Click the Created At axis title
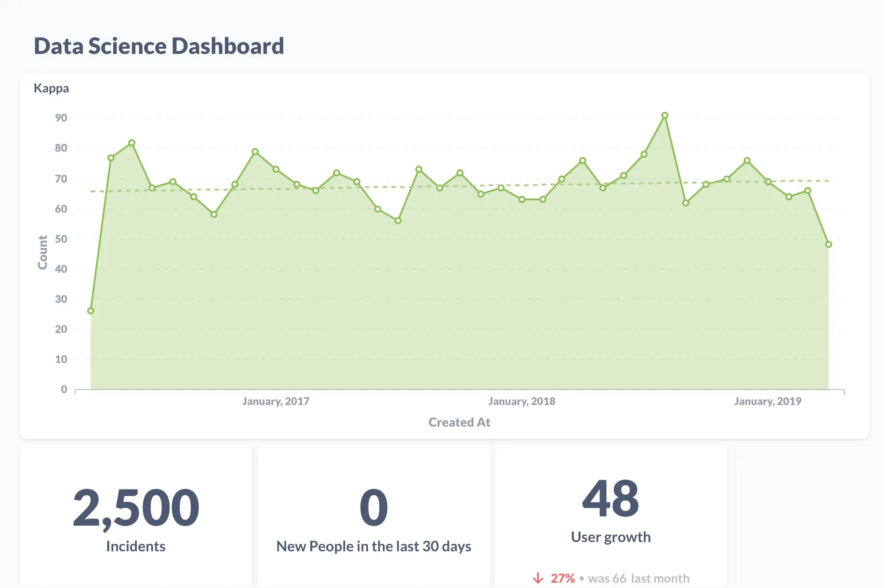 tap(459, 422)
